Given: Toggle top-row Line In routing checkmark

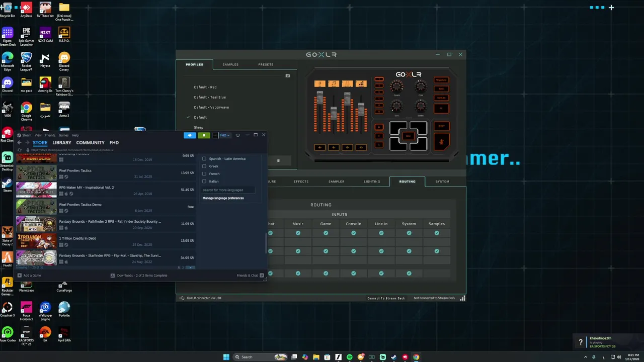Looking at the screenshot, I should [381, 233].
